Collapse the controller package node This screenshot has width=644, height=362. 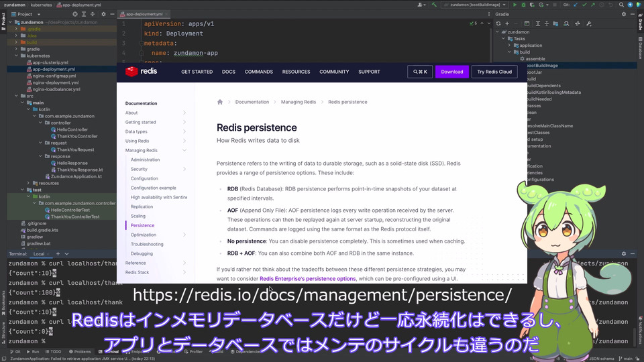[x=41, y=123]
